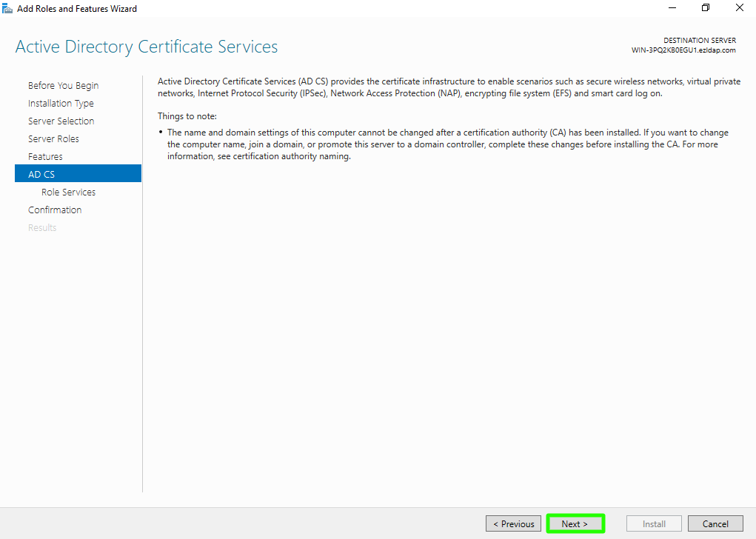Click the Active Directory Certificate Services heading
Viewport: 756px width, 539px height.
147,47
